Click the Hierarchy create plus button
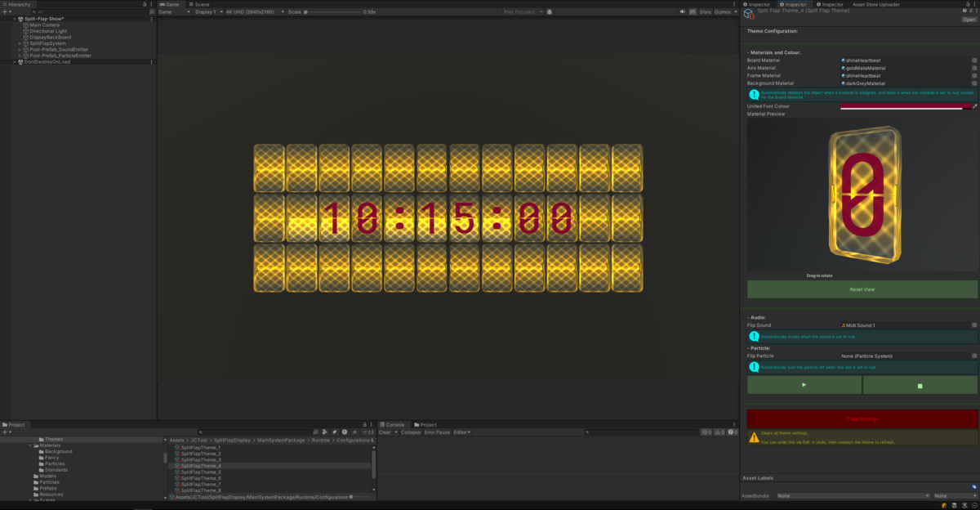 click(x=5, y=12)
